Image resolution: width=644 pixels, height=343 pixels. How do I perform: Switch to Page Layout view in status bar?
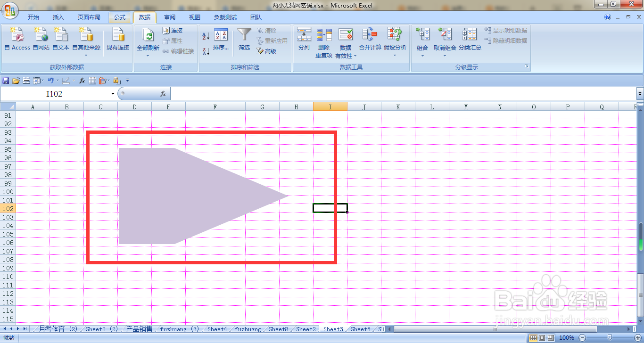click(542, 338)
